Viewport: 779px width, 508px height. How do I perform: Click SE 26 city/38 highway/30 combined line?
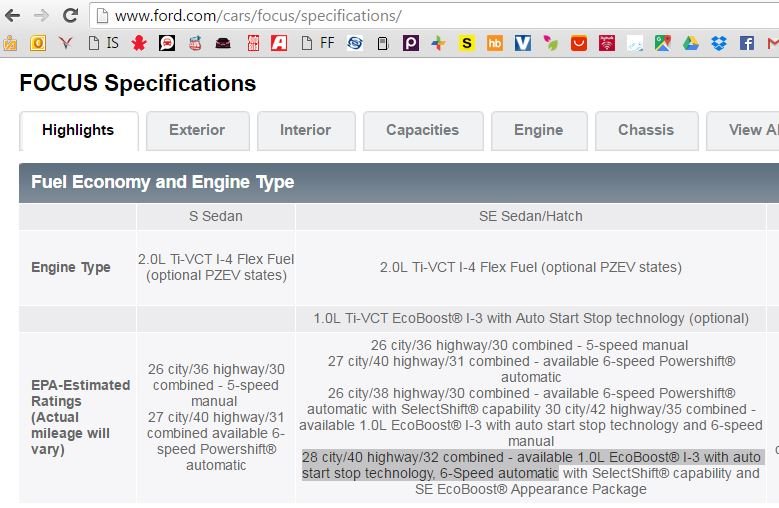coord(531,393)
